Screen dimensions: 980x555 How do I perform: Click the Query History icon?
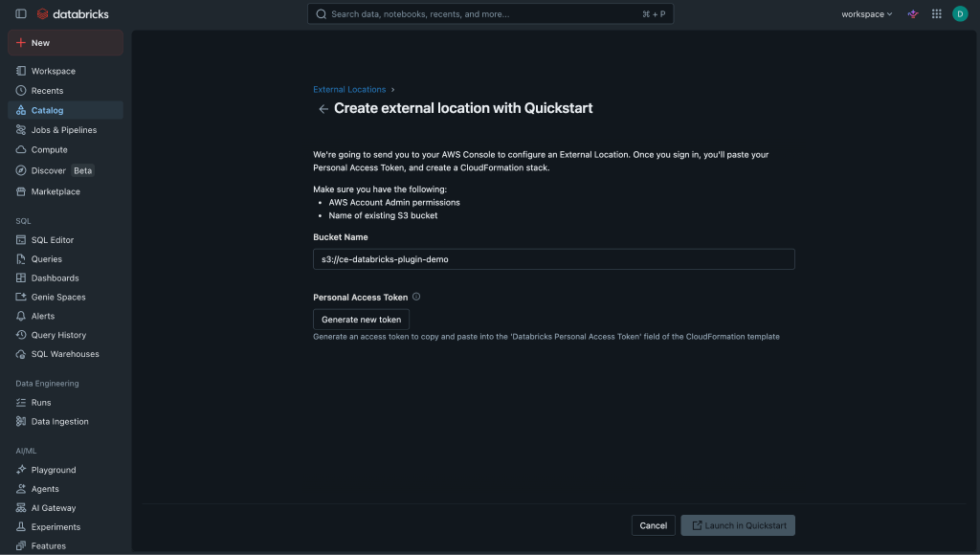click(x=21, y=335)
